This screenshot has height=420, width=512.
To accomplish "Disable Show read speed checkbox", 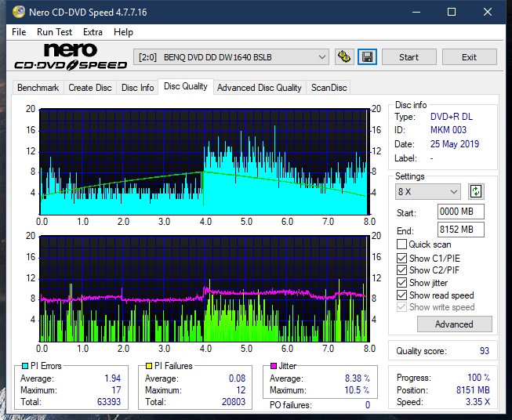I will (x=401, y=295).
